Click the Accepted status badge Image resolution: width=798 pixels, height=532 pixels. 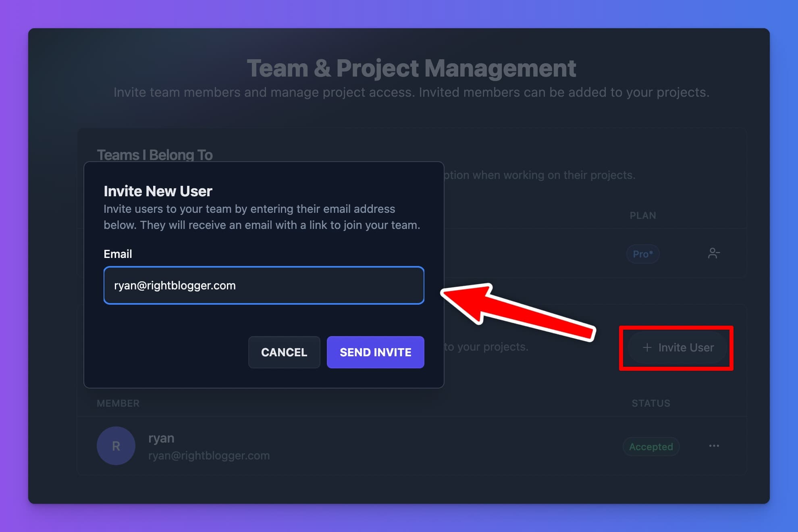pyautogui.click(x=651, y=447)
